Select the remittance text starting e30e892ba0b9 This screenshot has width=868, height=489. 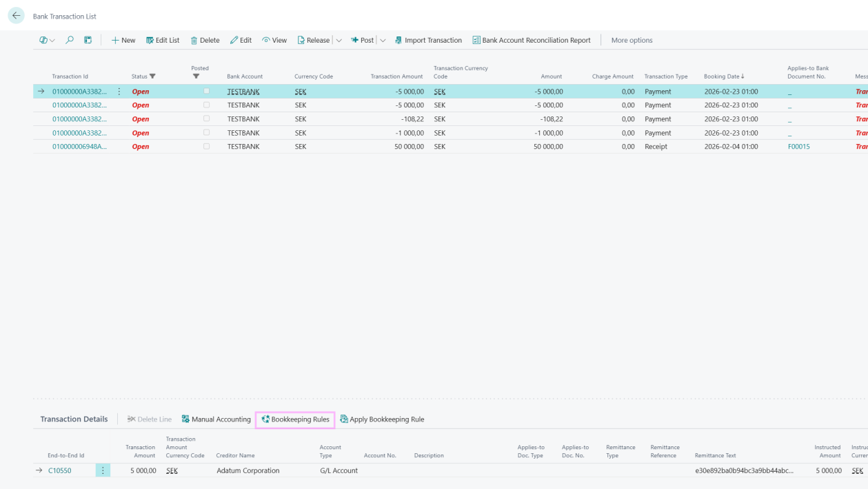click(x=744, y=471)
